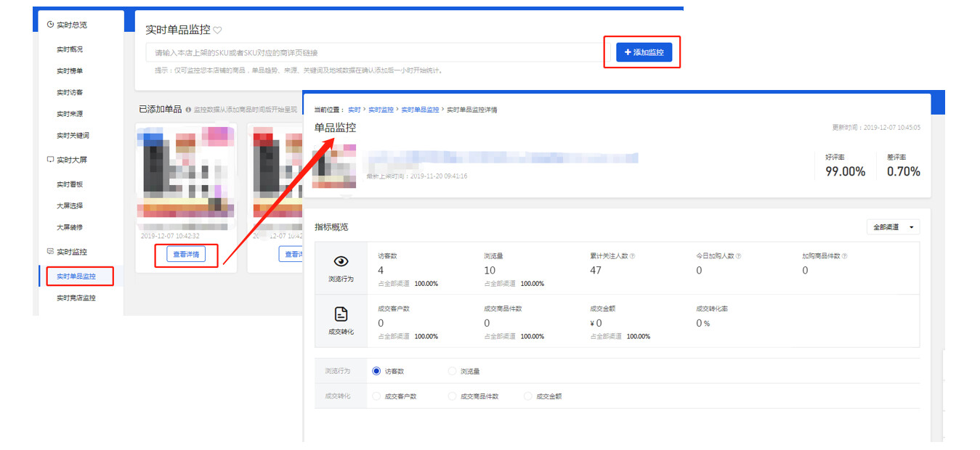Select the 访客数 radio button
The height and width of the screenshot is (450, 980).
(x=376, y=371)
